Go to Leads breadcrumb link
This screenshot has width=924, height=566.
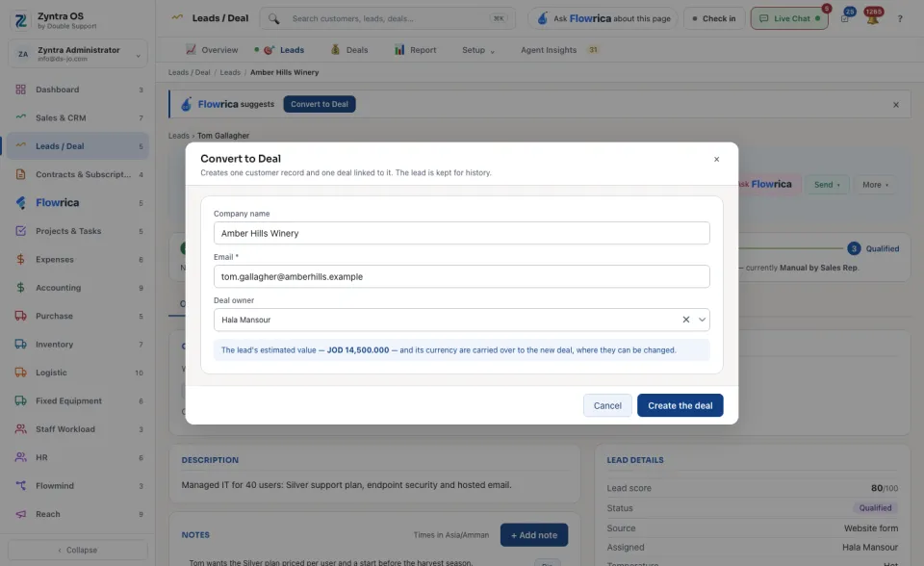(230, 72)
